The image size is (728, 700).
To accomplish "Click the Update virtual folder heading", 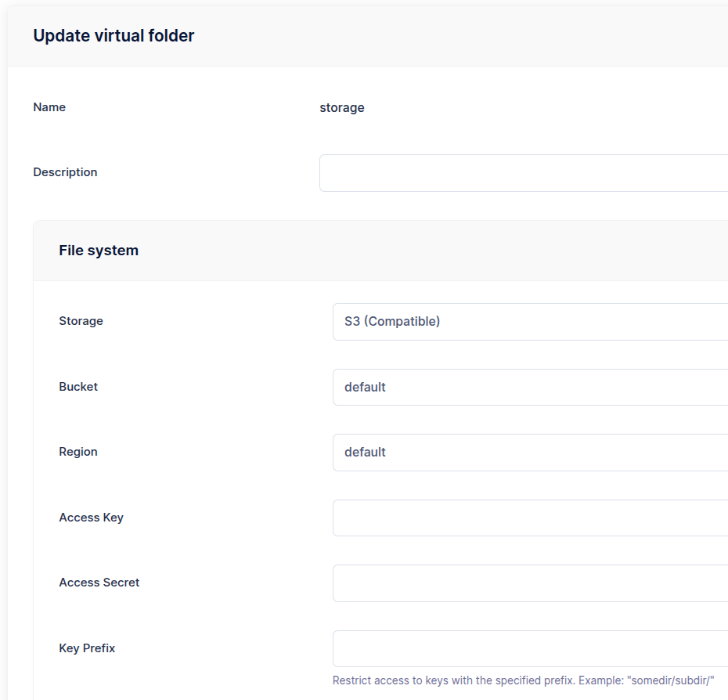I will pyautogui.click(x=114, y=36).
